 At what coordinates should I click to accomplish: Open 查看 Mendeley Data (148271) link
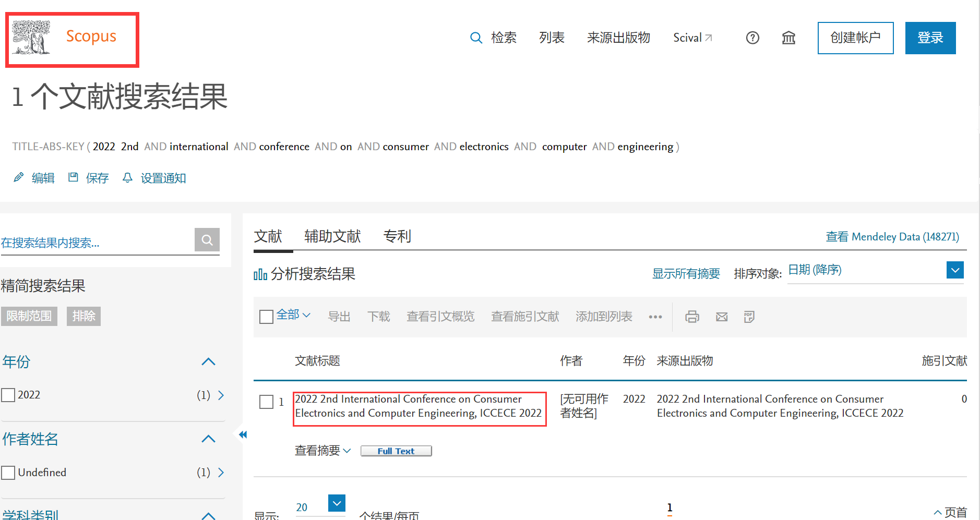pyautogui.click(x=892, y=237)
